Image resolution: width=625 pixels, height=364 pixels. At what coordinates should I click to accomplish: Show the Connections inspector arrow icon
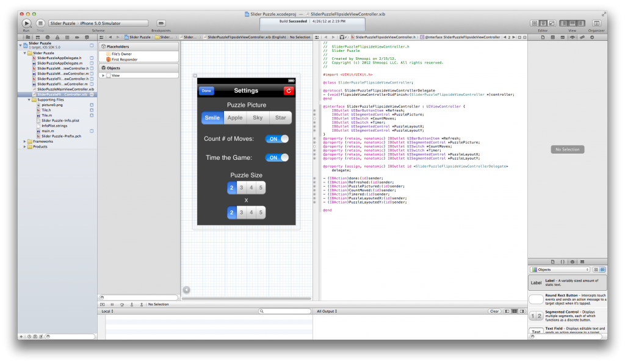click(592, 37)
